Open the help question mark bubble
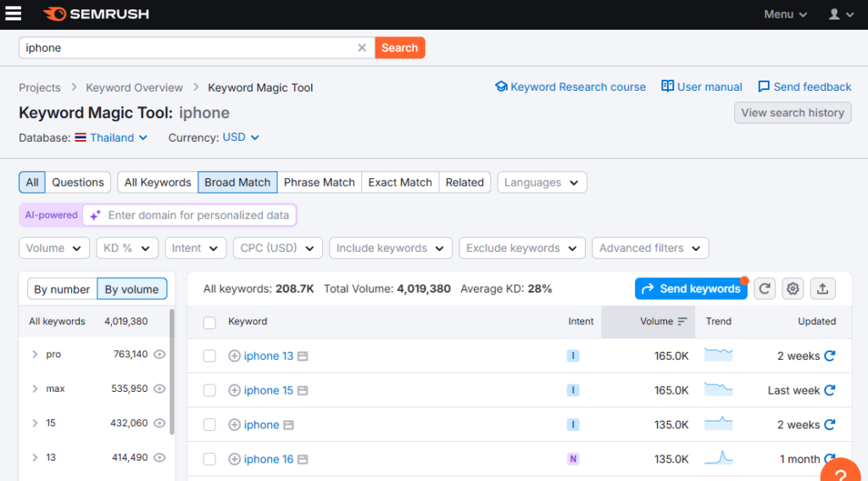Screen dimensions: 868x481 point(842,473)
